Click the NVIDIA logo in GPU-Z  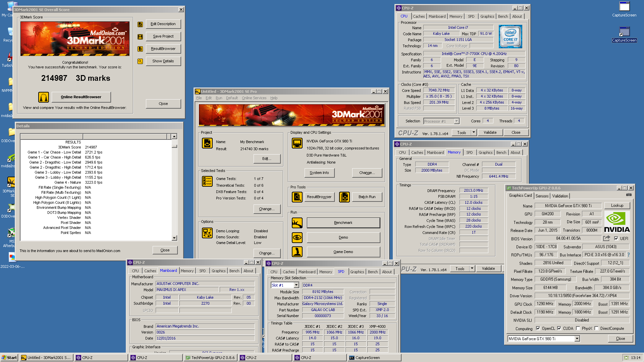pyautogui.click(x=617, y=222)
